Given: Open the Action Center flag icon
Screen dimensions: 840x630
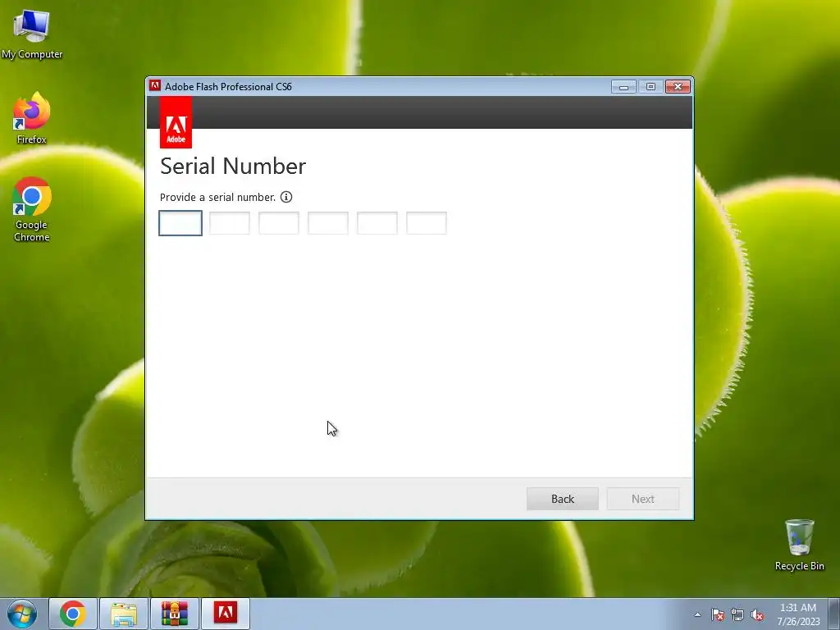Looking at the screenshot, I should [x=718, y=615].
